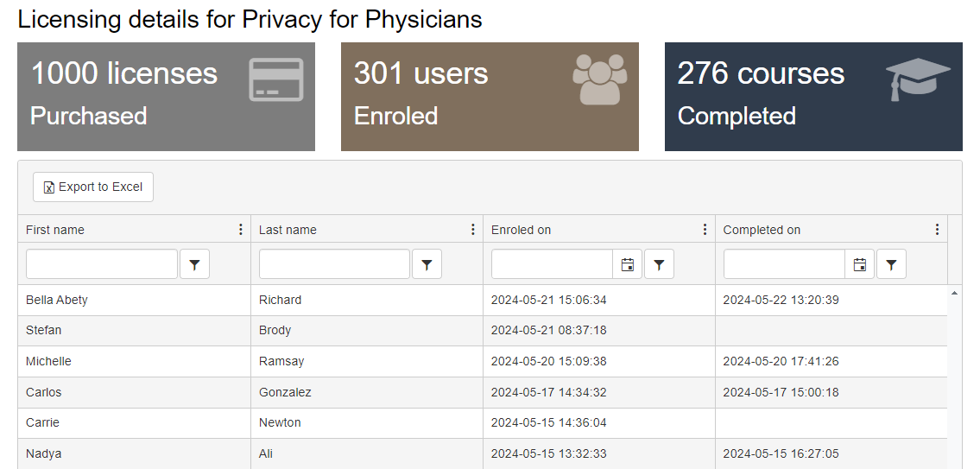
Task: Click the filter icon for Completed on
Action: point(891,265)
